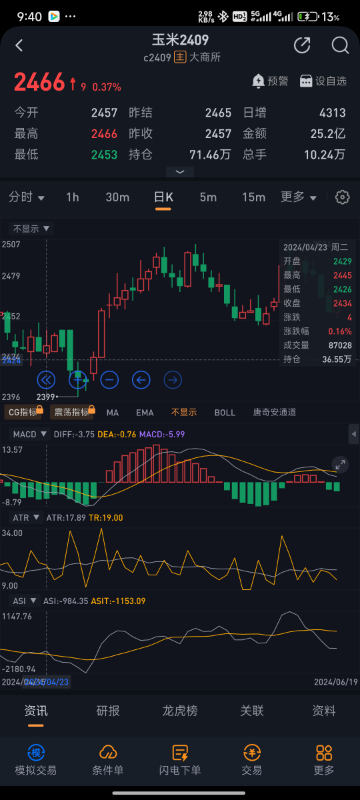The image size is (360, 800).
Task: Zoom in chart with plus circle
Action: 78,380
